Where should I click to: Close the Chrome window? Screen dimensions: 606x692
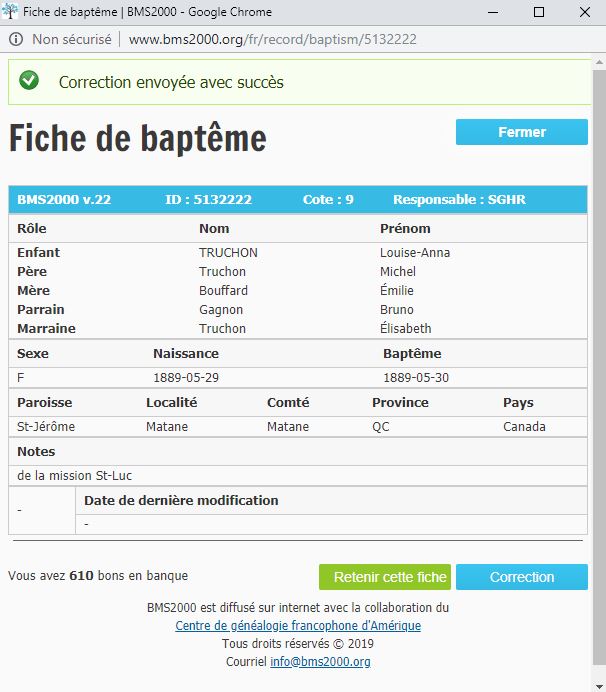(585, 12)
